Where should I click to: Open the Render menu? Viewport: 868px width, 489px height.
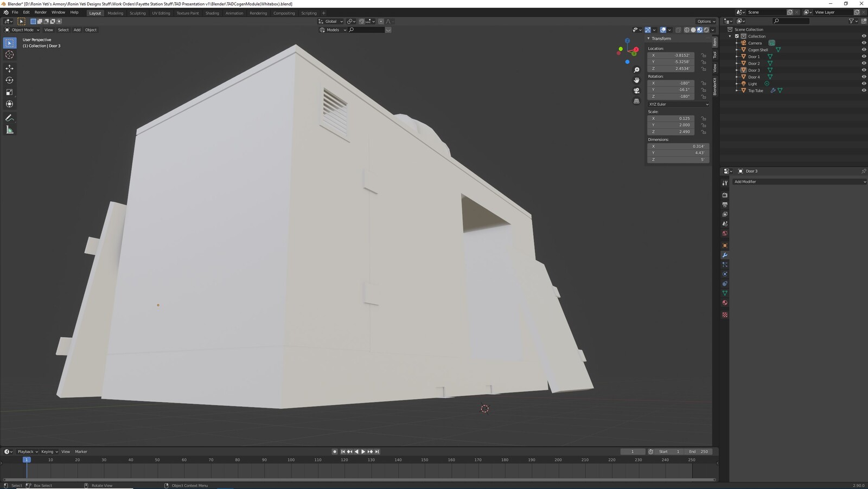(x=41, y=12)
